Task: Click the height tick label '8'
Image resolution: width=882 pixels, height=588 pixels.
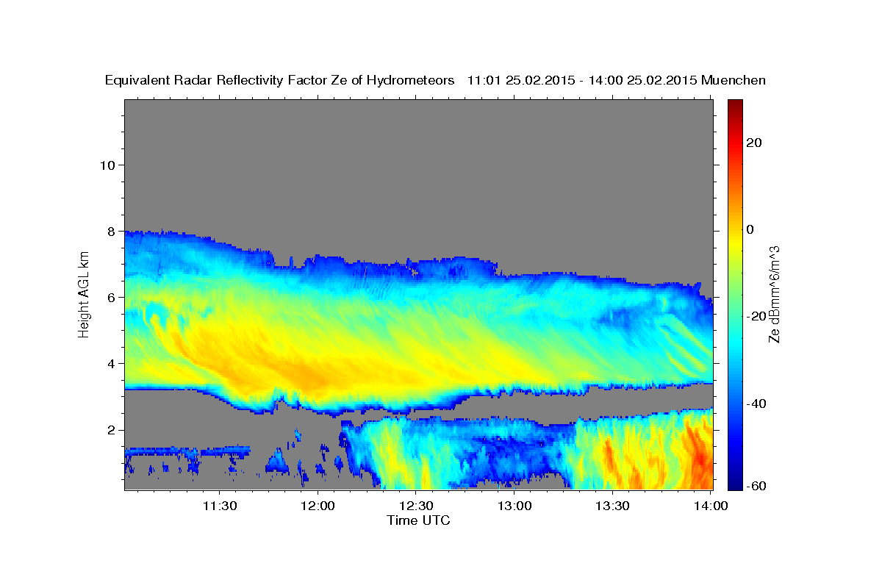Action: click(x=110, y=231)
